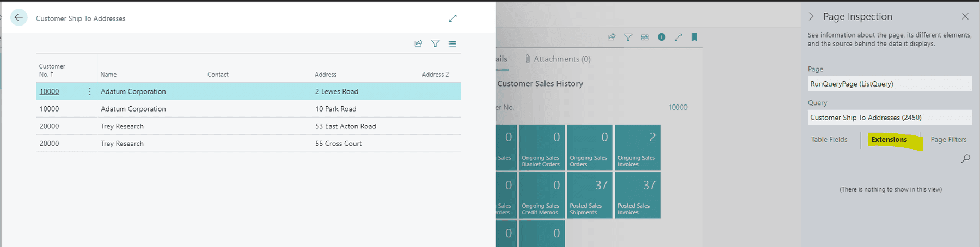Image resolution: width=980 pixels, height=247 pixels.
Task: Expand Customer Ship To Addresses page to full width
Action: coord(452,18)
